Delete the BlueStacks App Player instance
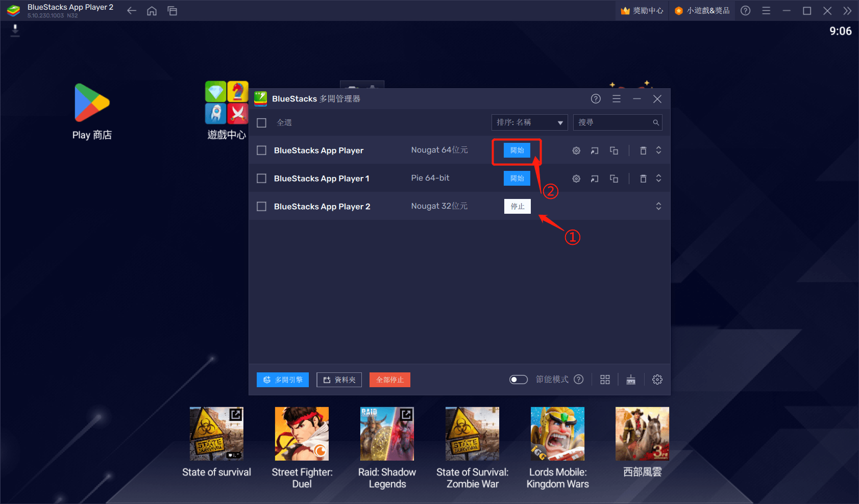859x504 pixels. coord(643,150)
